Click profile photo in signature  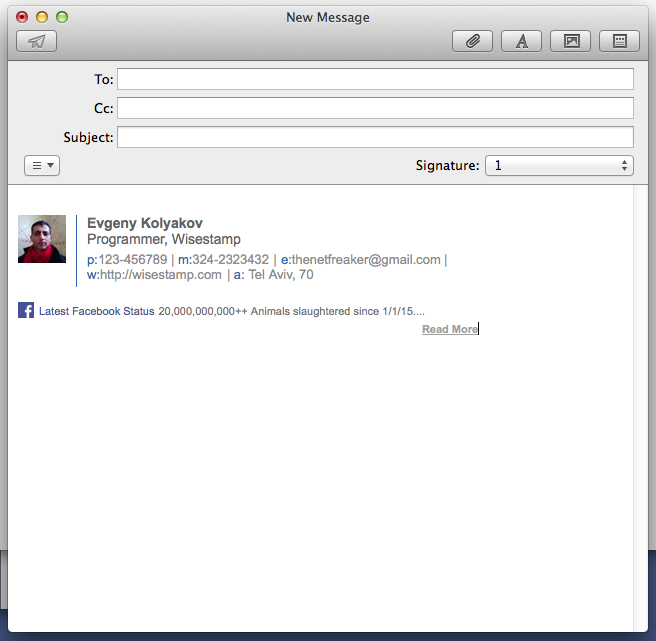point(42,239)
